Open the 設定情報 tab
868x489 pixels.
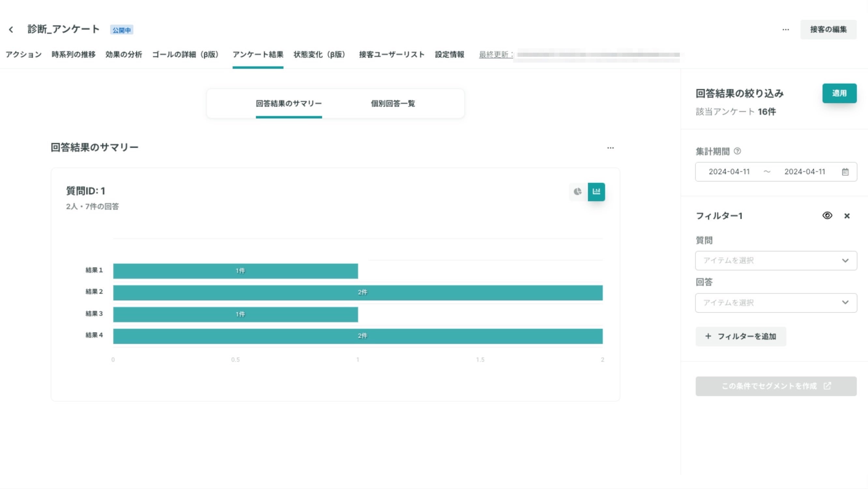[450, 55]
